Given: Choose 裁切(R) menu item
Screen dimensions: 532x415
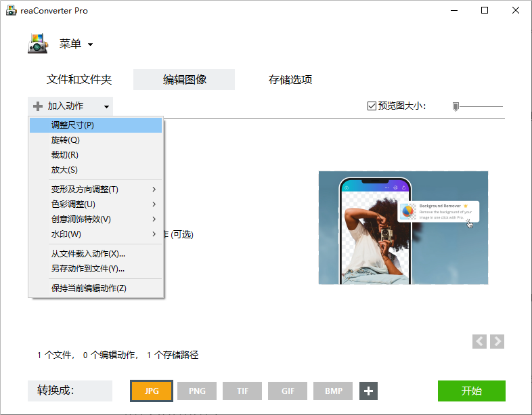Looking at the screenshot, I should click(x=95, y=155).
